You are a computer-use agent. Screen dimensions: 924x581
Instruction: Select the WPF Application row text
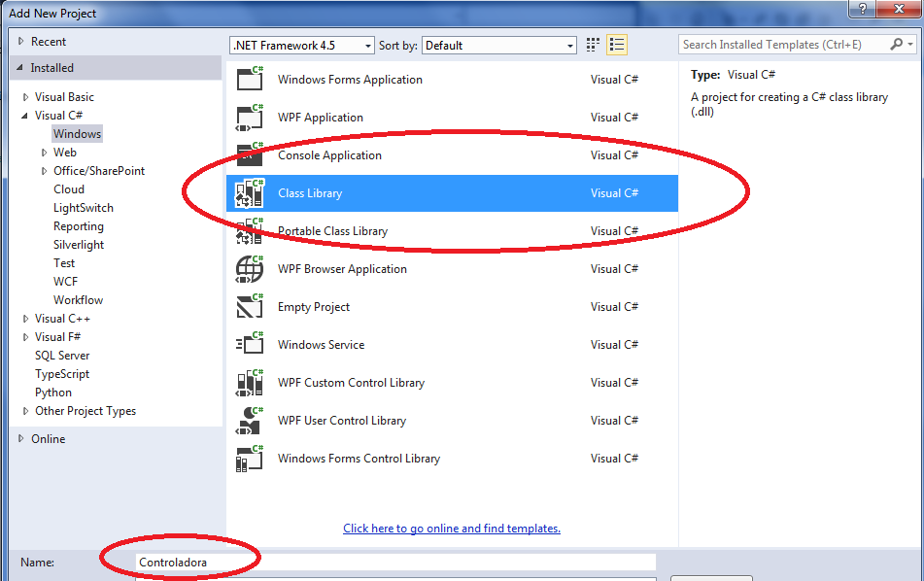point(321,118)
